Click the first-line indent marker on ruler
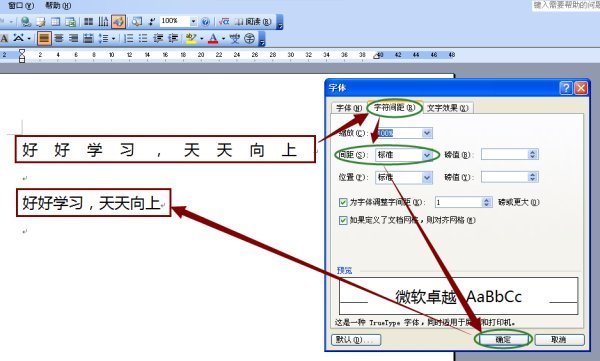Image resolution: width=600 pixels, height=361 pixels. coord(22,52)
